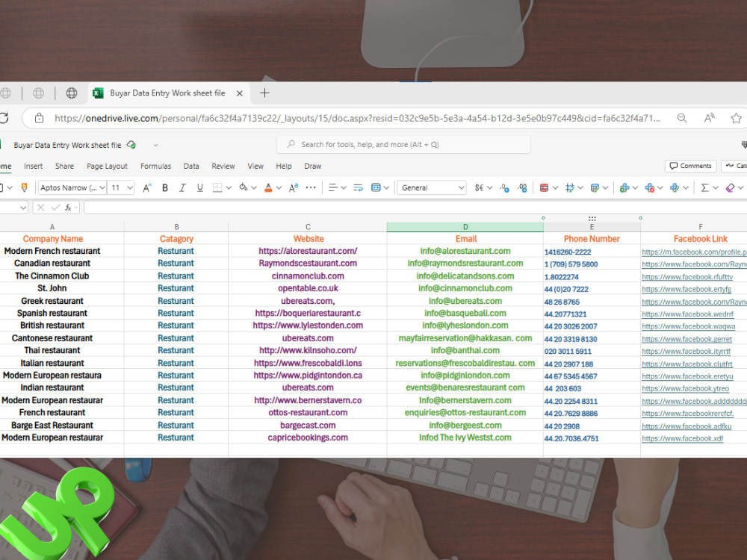Open the Data ribbon tab
The width and height of the screenshot is (747, 560).
coord(191,167)
